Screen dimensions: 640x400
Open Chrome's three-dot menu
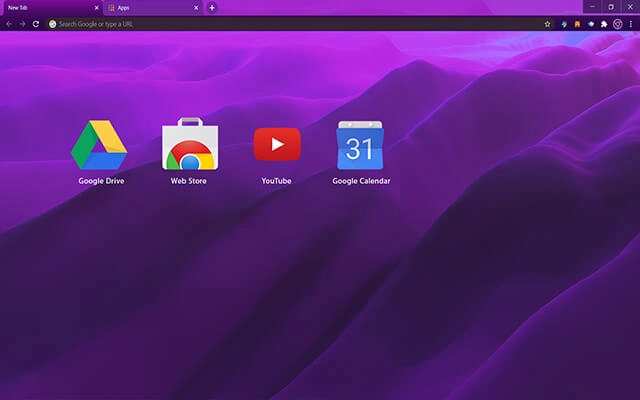(x=631, y=24)
